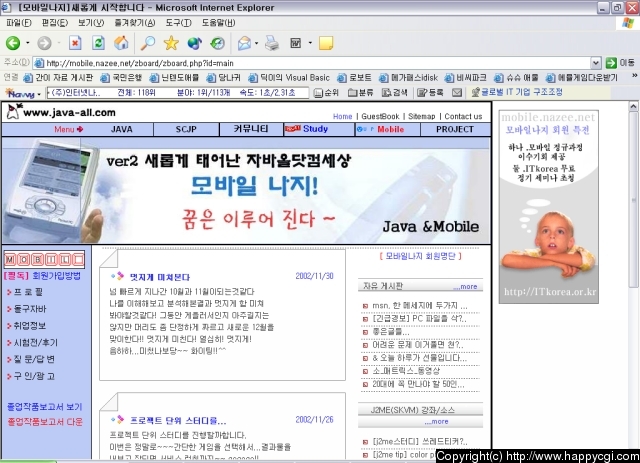Open the Mail button dropdown arrow
Image resolution: width=640 pixels, height=463 pixels.
pyautogui.click(x=256, y=43)
